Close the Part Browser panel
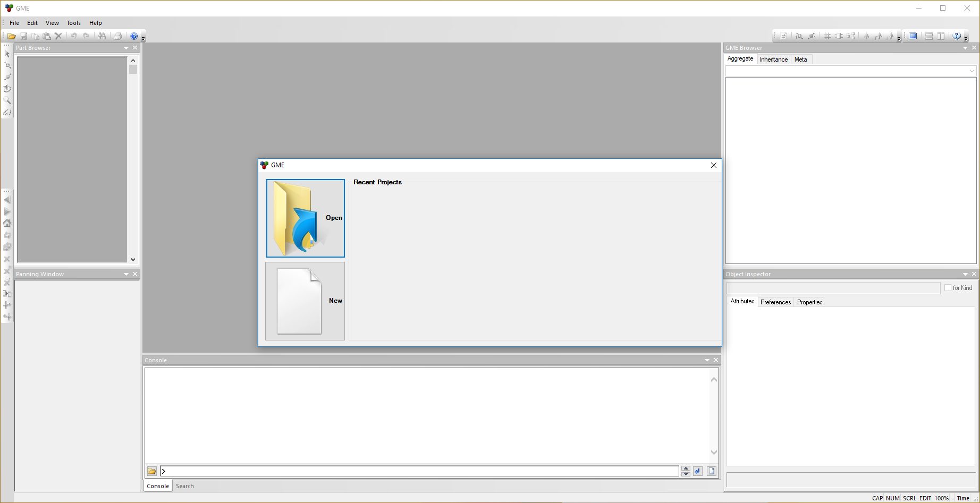The height and width of the screenshot is (503, 980). [x=135, y=48]
